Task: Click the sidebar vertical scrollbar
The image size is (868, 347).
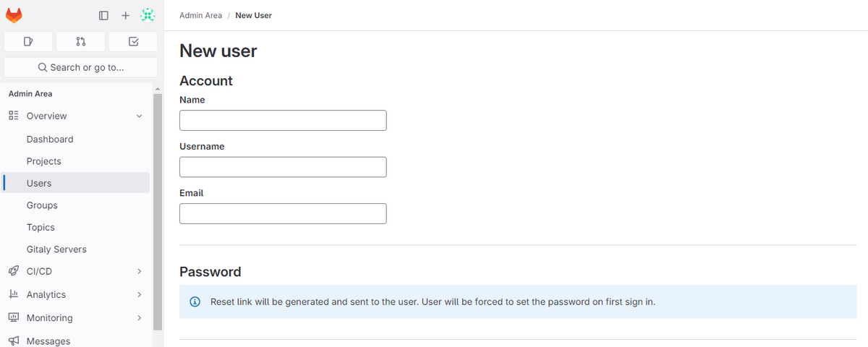Action: [158, 210]
